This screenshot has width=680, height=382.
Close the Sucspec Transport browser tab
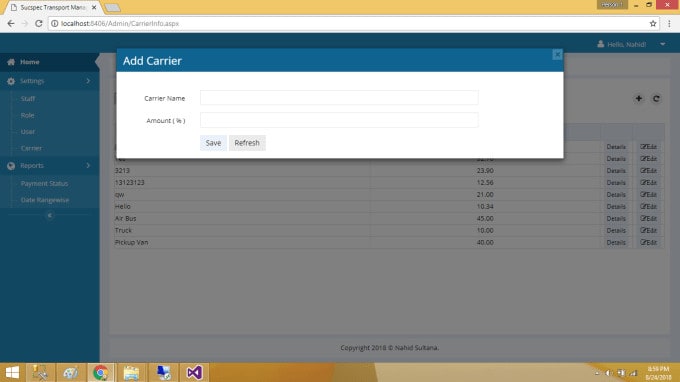pyautogui.click(x=94, y=7)
